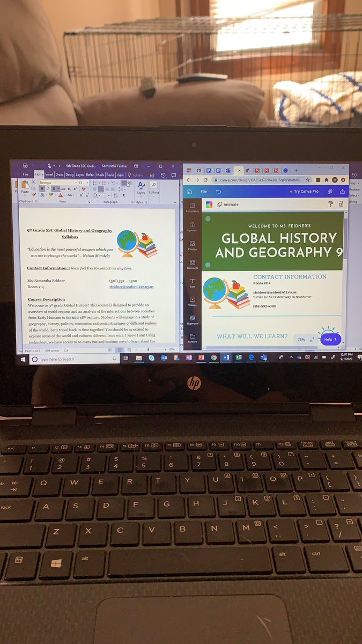Click Chrome address bar canva.com URL
Viewport: 362px width, 644px height.
click(x=260, y=180)
